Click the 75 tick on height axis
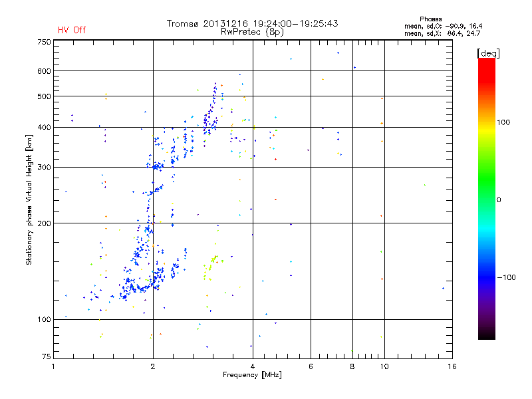Screen dimensions: 532x399 (46, 357)
